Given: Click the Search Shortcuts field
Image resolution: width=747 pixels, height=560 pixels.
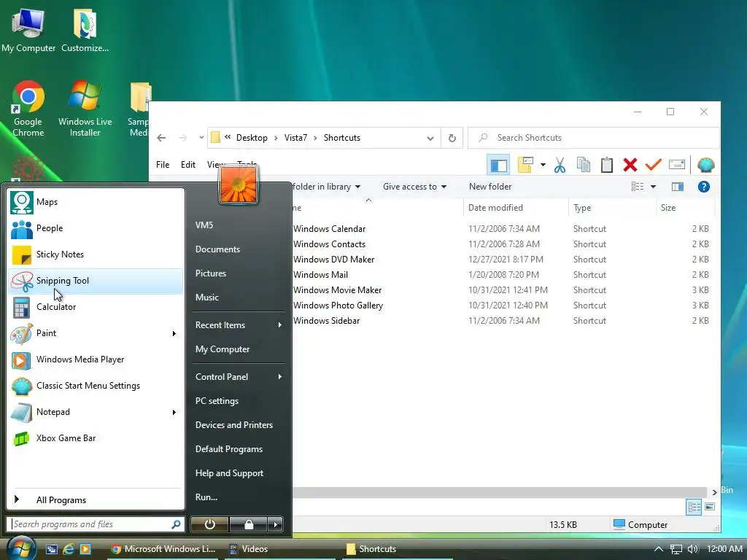Looking at the screenshot, I should (x=594, y=138).
